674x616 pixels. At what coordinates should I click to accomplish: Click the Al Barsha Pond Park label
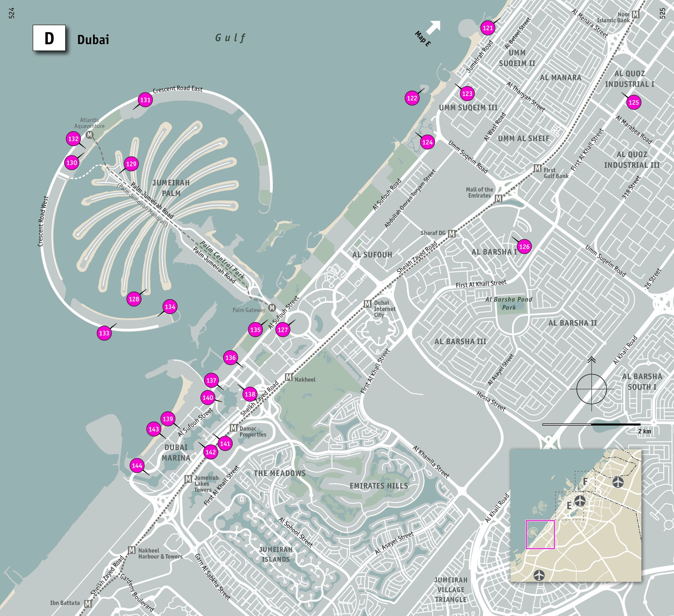click(x=509, y=303)
